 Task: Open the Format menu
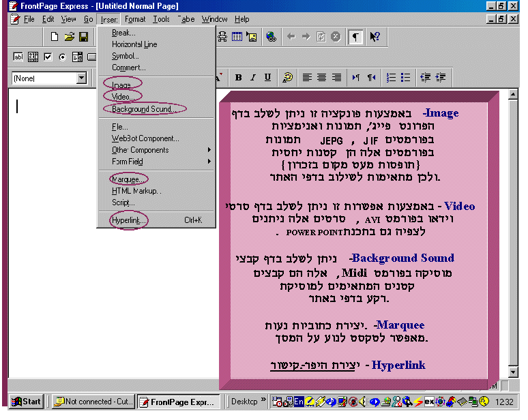tap(135, 19)
